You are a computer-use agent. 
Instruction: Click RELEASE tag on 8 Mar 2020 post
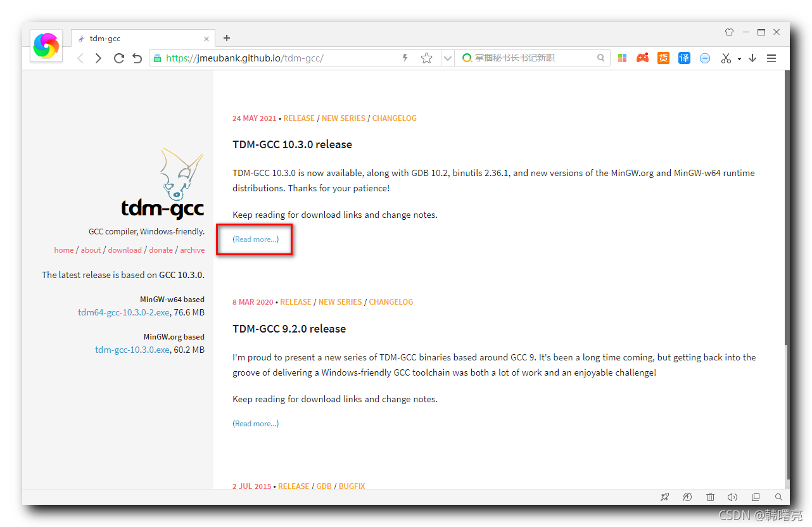pos(296,302)
